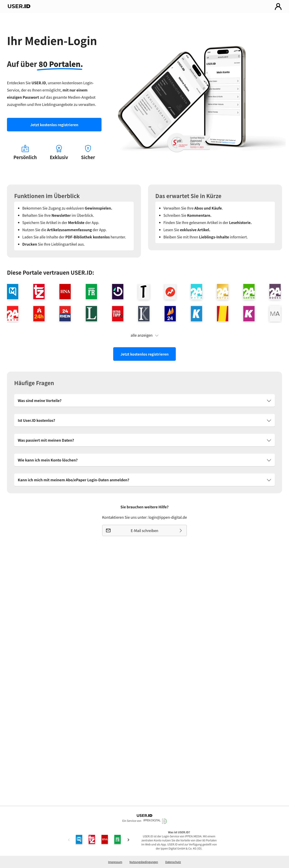Select the HNA portal logo
The height and width of the screenshot is (868, 289).
pos(65,292)
